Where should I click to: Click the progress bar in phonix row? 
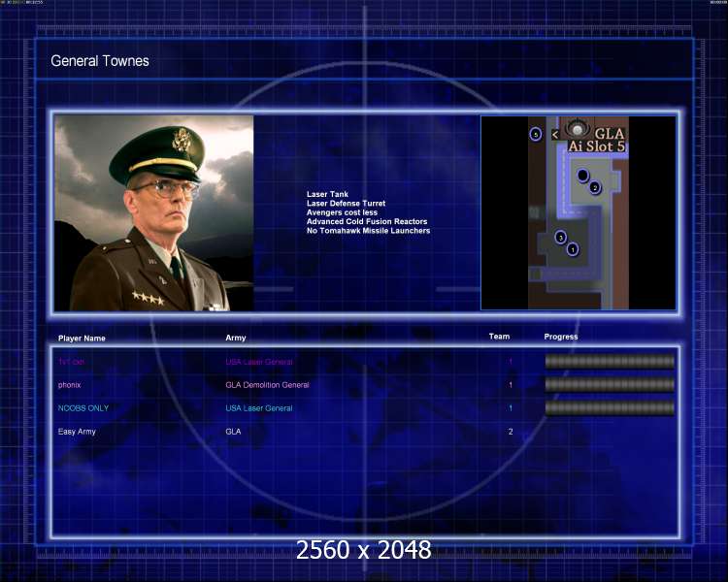coord(610,384)
